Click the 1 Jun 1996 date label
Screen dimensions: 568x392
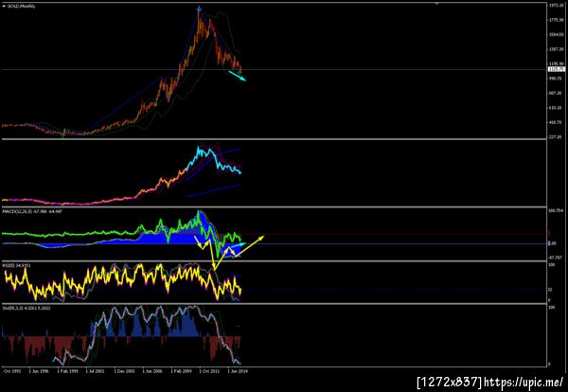[x=39, y=371]
